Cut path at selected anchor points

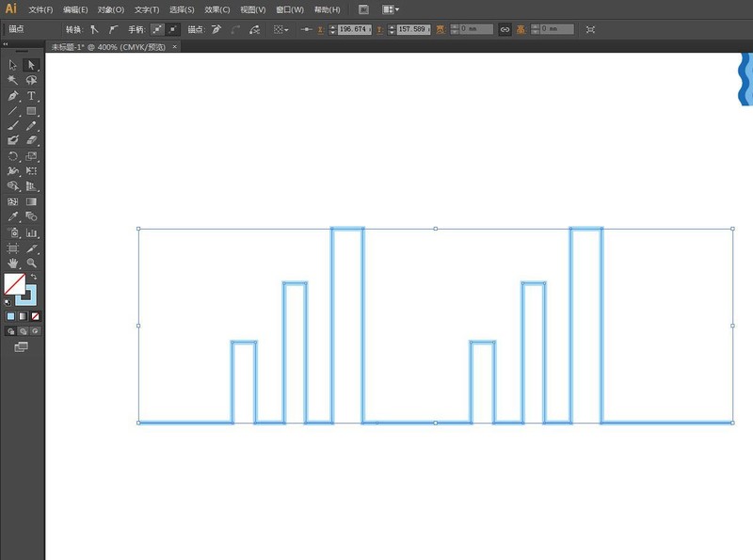[254, 30]
